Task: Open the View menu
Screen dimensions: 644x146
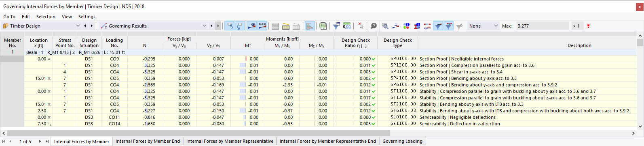Action: (x=67, y=17)
